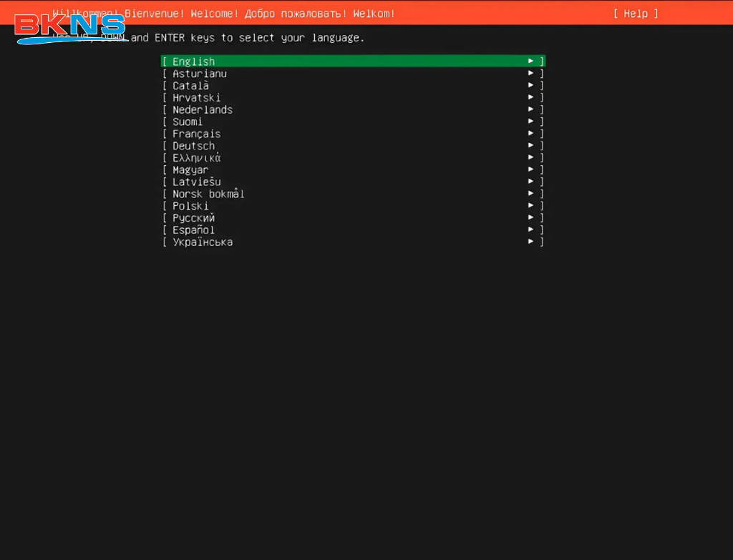The height and width of the screenshot is (560, 733).
Task: Select Français in the language list
Action: pyautogui.click(x=196, y=134)
